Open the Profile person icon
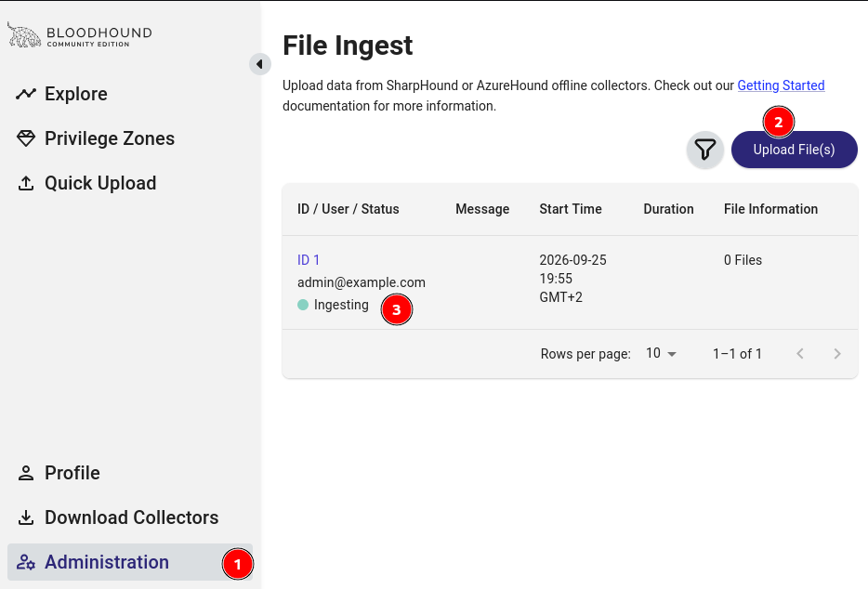The width and height of the screenshot is (868, 589). [26, 473]
